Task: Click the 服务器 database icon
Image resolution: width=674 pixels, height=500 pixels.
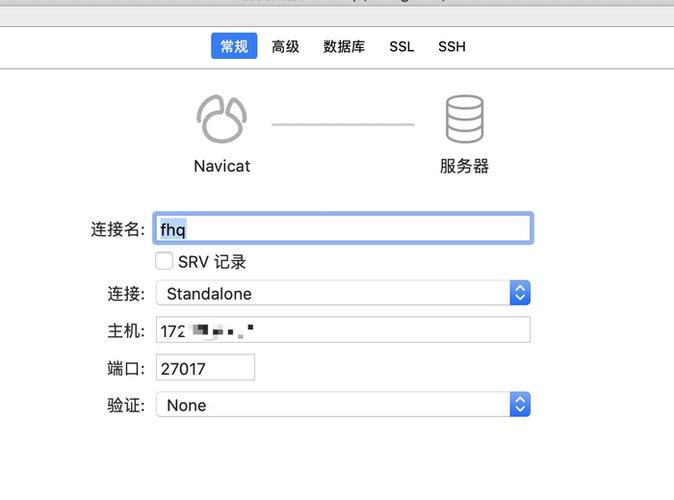Action: [464, 119]
